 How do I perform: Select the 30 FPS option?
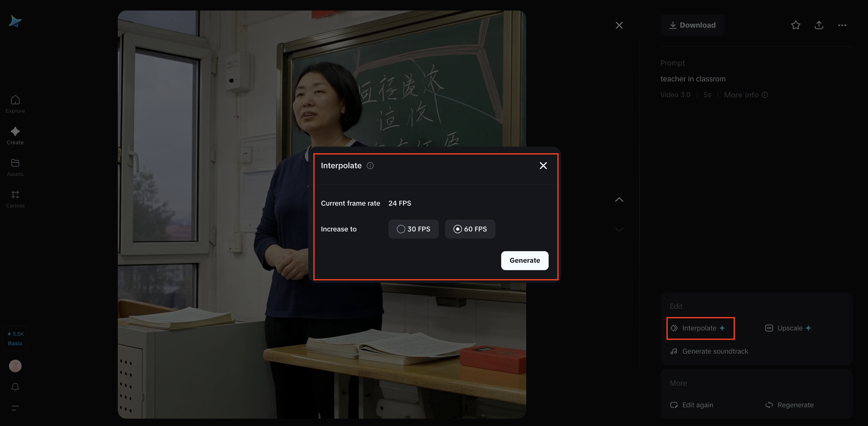[x=413, y=229]
